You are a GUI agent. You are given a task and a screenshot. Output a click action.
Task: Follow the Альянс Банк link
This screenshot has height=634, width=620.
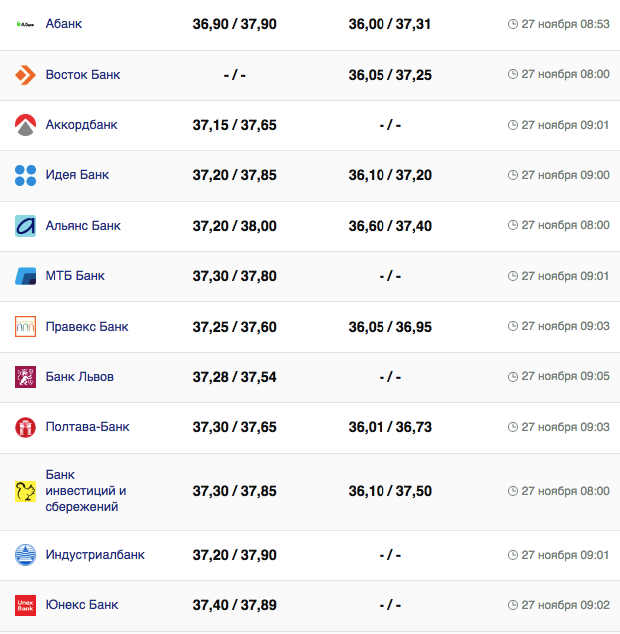(83, 226)
